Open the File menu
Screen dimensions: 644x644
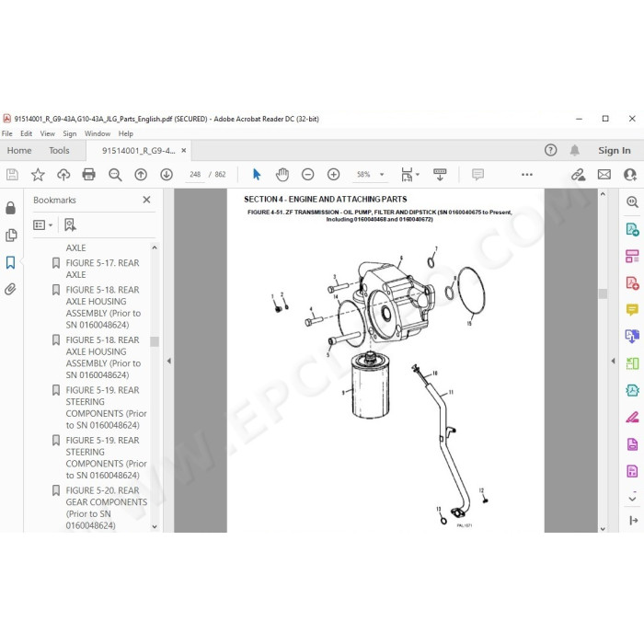point(7,133)
